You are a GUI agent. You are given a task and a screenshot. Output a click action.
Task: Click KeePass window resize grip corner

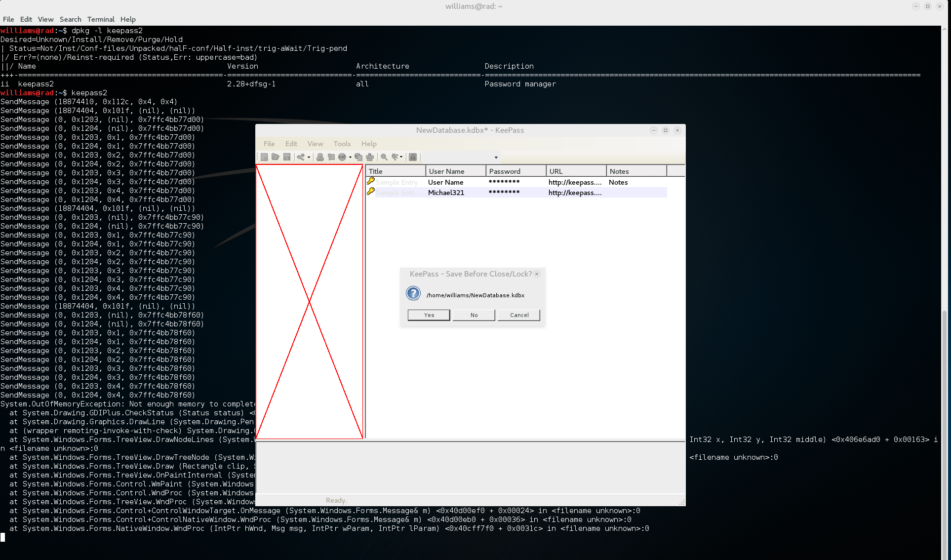[682, 502]
